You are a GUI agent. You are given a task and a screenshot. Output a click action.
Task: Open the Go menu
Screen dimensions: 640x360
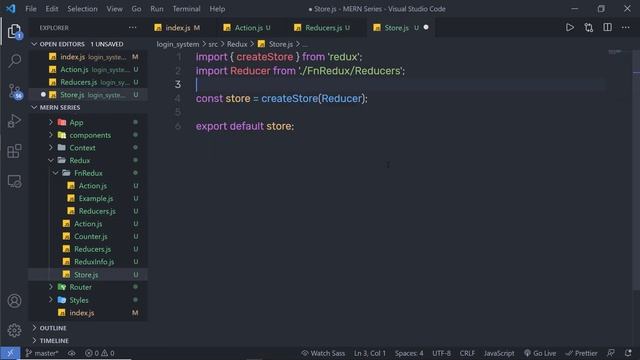click(x=136, y=9)
